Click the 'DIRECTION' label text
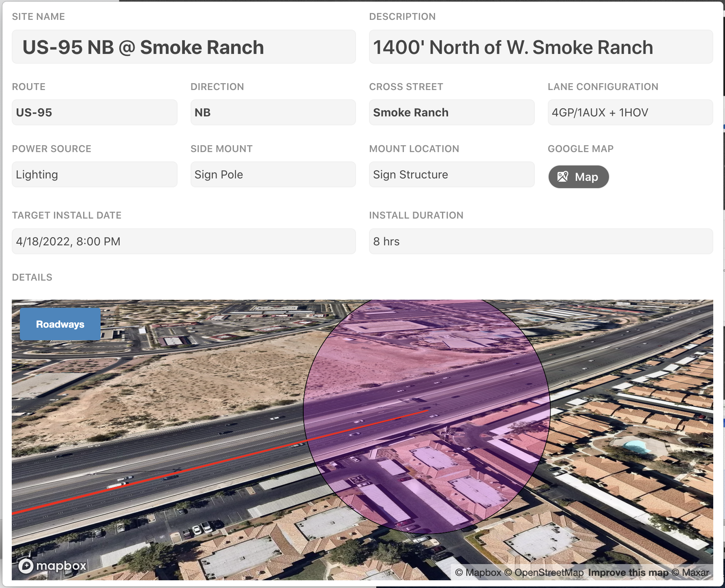 pos(217,87)
